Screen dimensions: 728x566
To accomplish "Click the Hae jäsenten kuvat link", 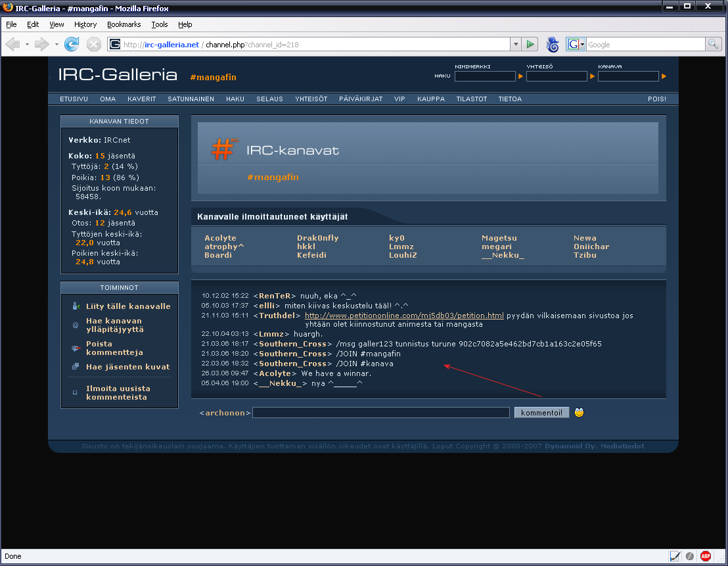I will pyautogui.click(x=127, y=367).
